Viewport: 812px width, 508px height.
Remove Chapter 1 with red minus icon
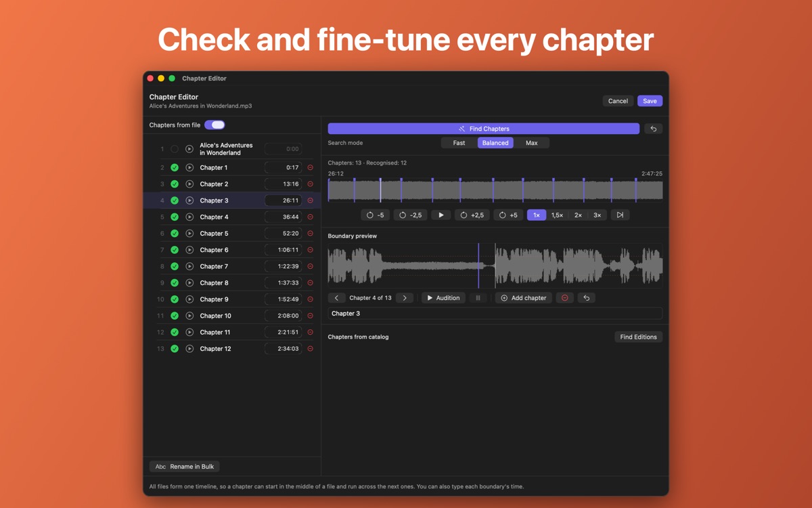point(311,167)
